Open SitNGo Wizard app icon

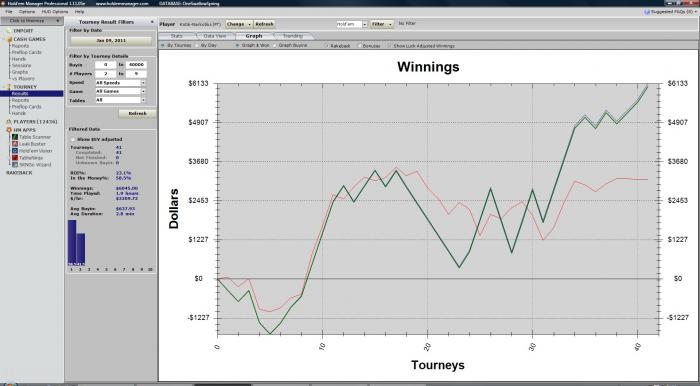click(x=15, y=165)
